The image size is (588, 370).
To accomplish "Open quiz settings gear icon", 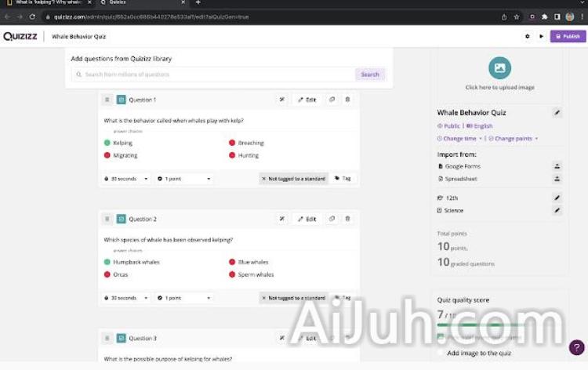I will (x=528, y=36).
